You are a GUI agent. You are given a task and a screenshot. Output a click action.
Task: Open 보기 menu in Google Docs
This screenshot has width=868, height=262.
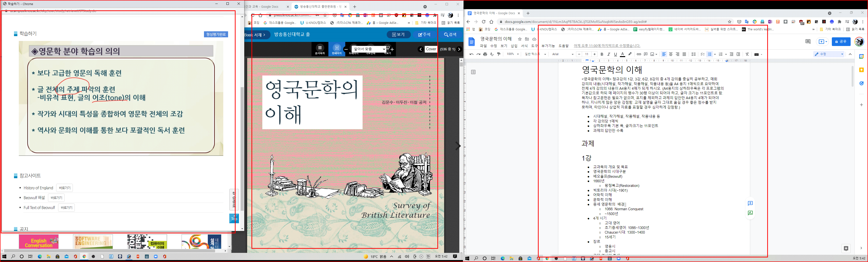tap(504, 46)
